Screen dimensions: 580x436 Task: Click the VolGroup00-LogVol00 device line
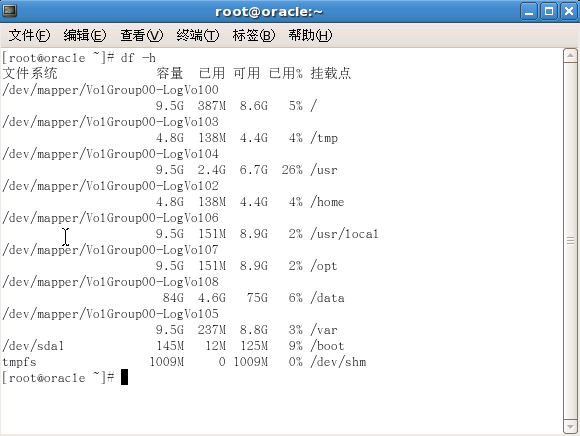coord(110,90)
